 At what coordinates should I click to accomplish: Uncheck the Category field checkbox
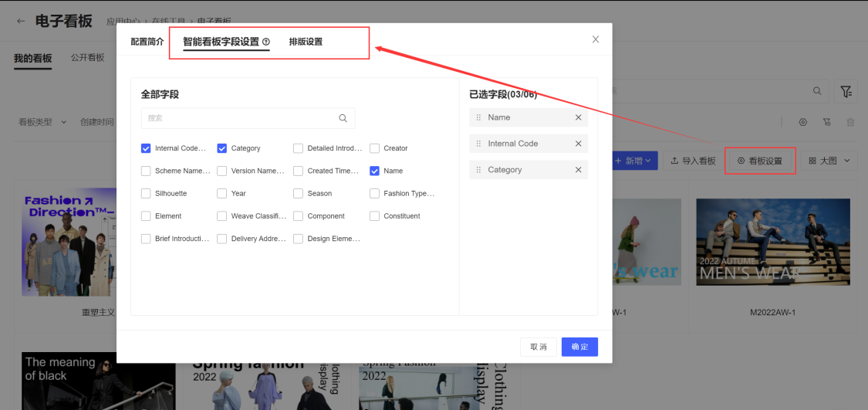pos(222,148)
